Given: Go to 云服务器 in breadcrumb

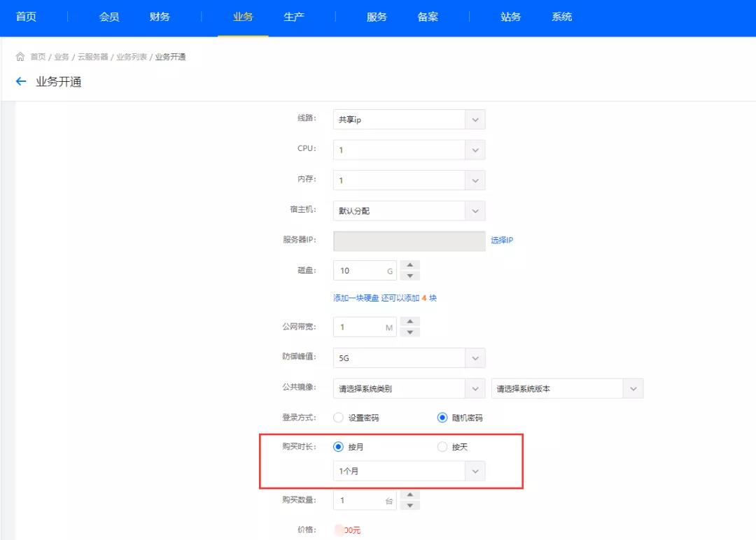Looking at the screenshot, I should [92, 57].
